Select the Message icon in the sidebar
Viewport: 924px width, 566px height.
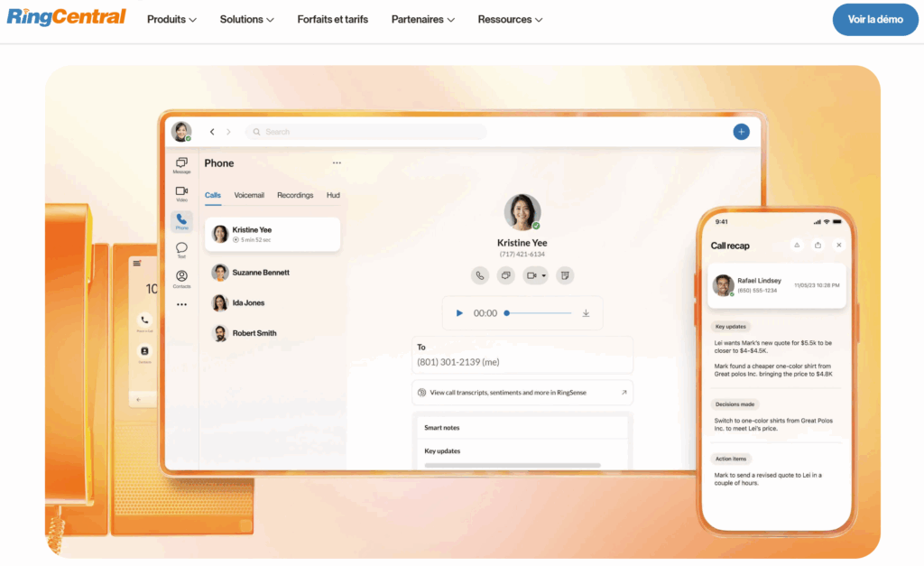pyautogui.click(x=181, y=163)
